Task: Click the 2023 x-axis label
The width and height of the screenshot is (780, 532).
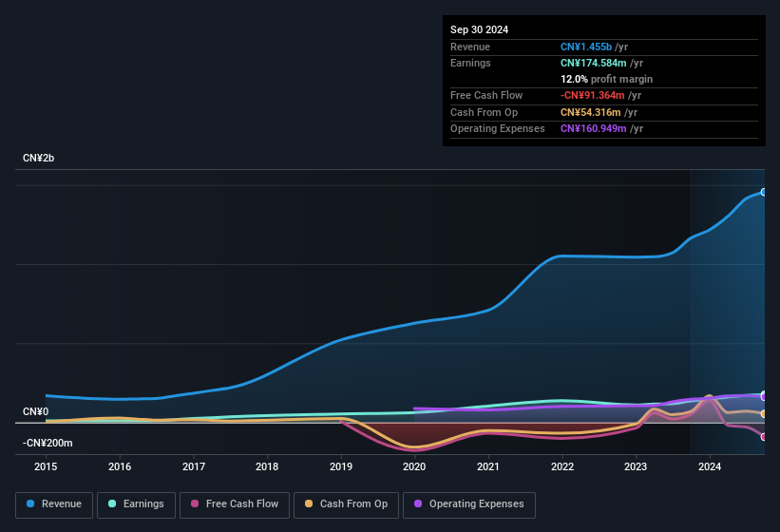Action: (x=636, y=466)
